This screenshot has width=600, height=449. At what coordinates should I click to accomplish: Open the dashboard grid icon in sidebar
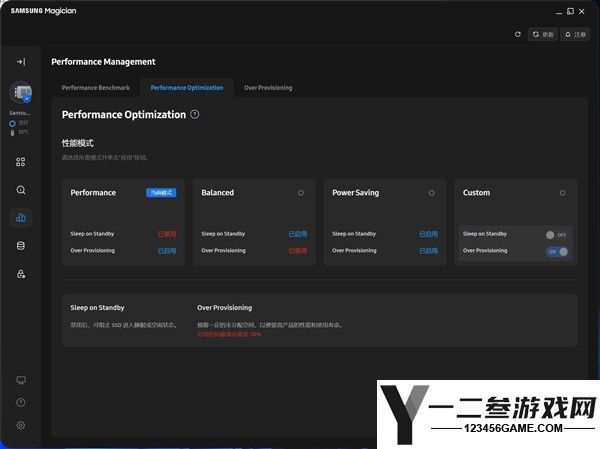tap(21, 162)
